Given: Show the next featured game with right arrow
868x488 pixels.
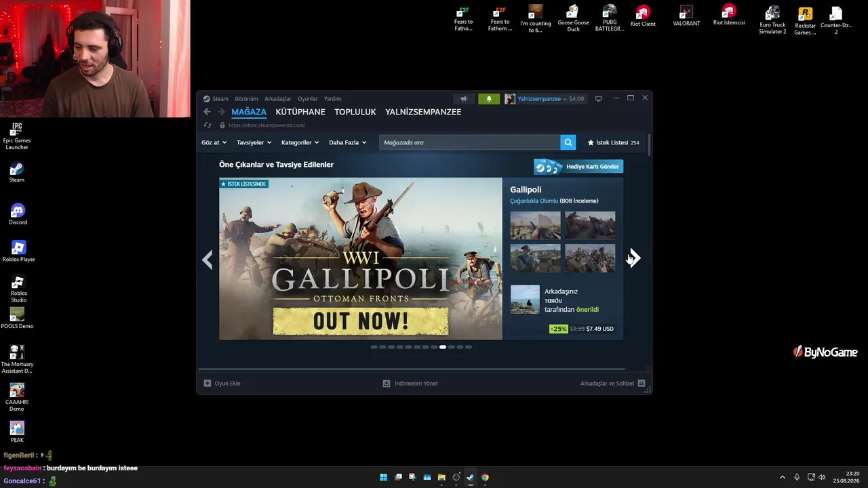Looking at the screenshot, I should point(634,258).
